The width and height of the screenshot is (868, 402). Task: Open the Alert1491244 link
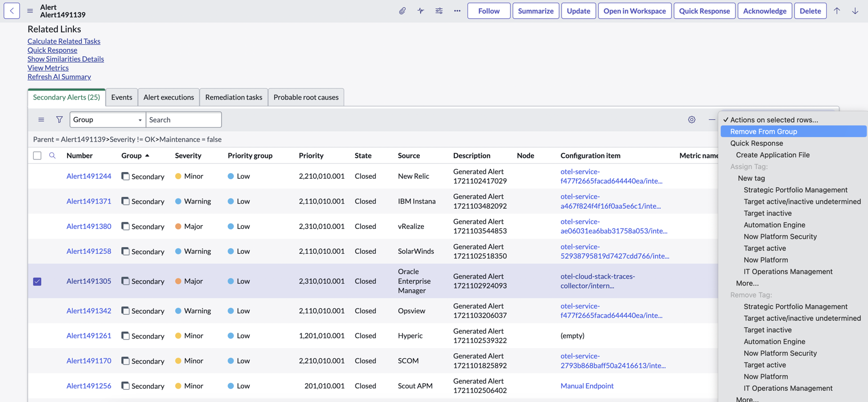(x=89, y=176)
